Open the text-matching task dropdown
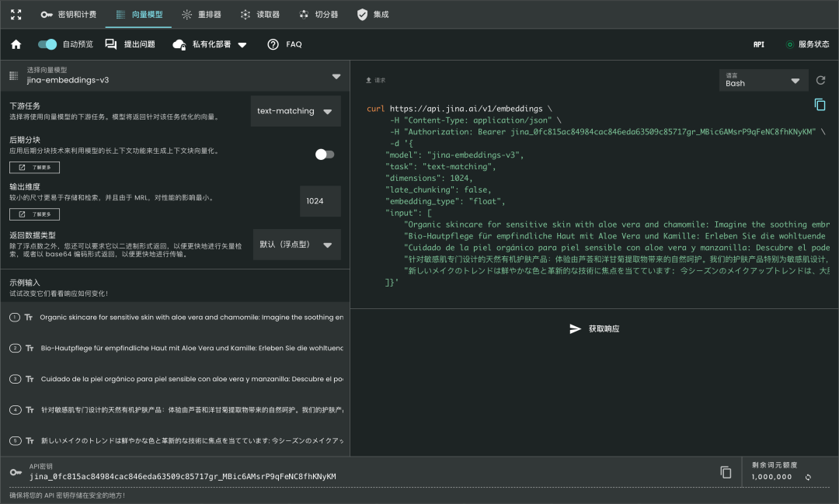Screen dimensions: 839x504 point(295,111)
